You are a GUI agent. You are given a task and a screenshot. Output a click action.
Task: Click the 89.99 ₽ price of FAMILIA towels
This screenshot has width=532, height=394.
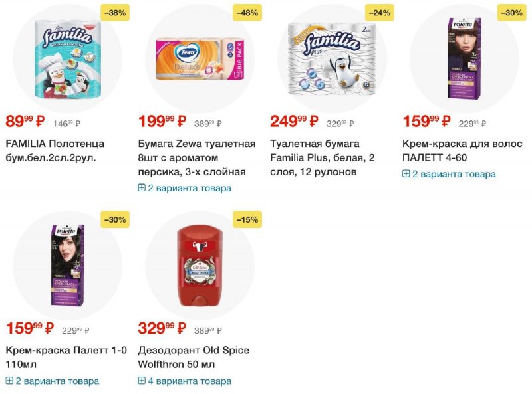pyautogui.click(x=25, y=121)
